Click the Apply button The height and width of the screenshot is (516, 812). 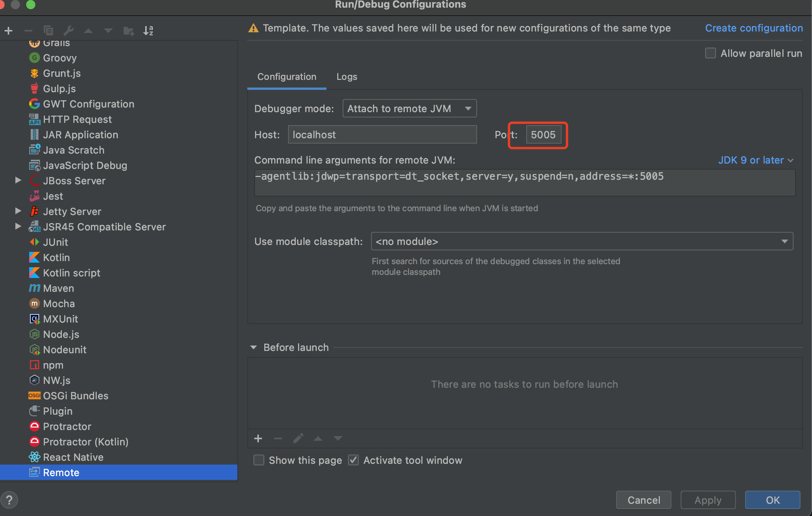point(708,500)
